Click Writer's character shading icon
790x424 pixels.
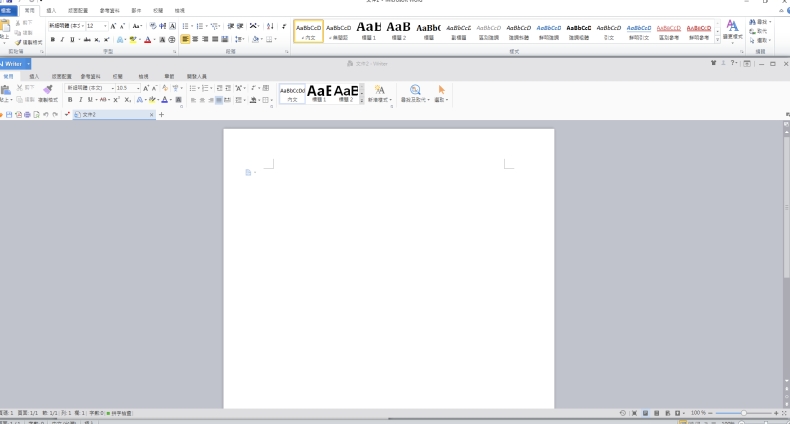(178, 100)
